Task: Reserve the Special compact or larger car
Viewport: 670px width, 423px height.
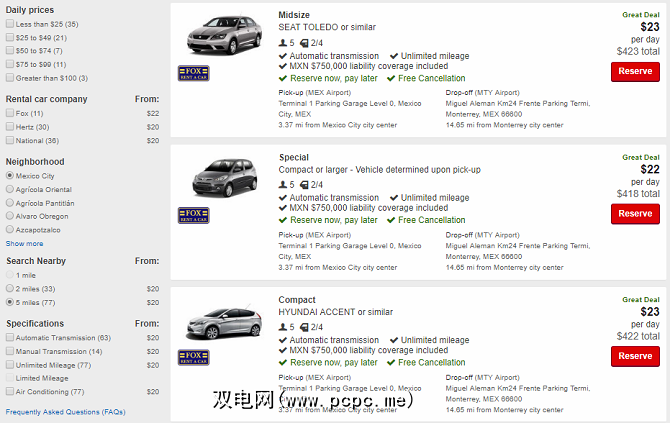Action: tap(635, 214)
